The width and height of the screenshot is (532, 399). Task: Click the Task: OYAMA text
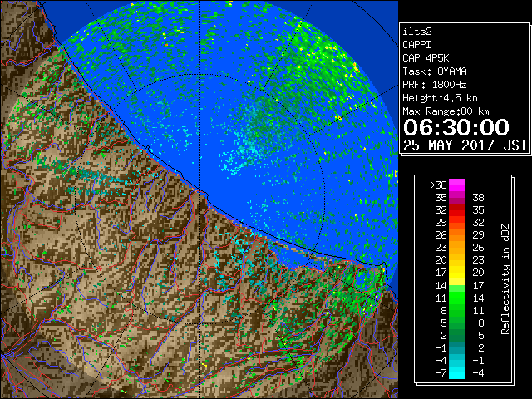[x=435, y=71]
